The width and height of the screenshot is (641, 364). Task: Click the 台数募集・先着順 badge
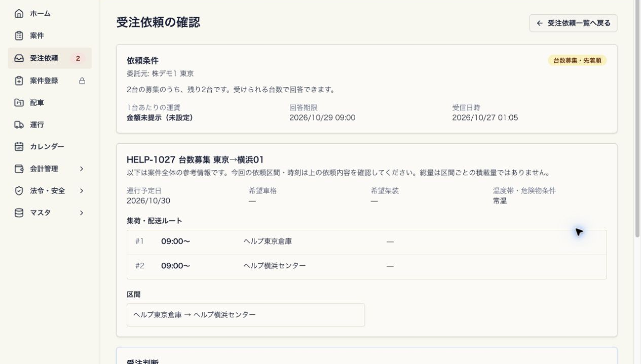coord(577,60)
